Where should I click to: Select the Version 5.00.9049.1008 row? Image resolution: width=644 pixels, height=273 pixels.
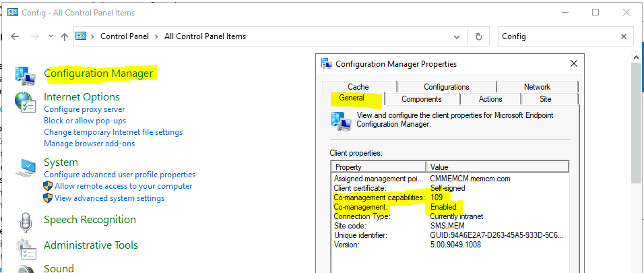pos(450,245)
